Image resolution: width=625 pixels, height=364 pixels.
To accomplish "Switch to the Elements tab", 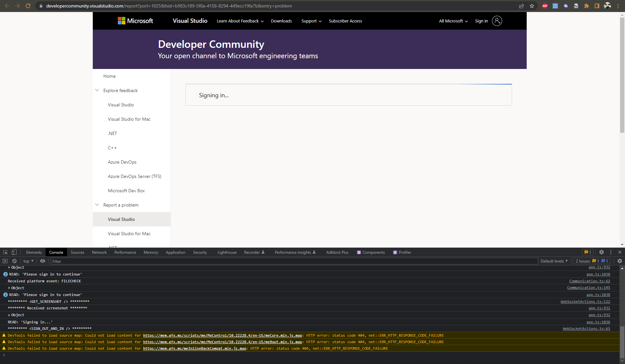I will tap(34, 252).
